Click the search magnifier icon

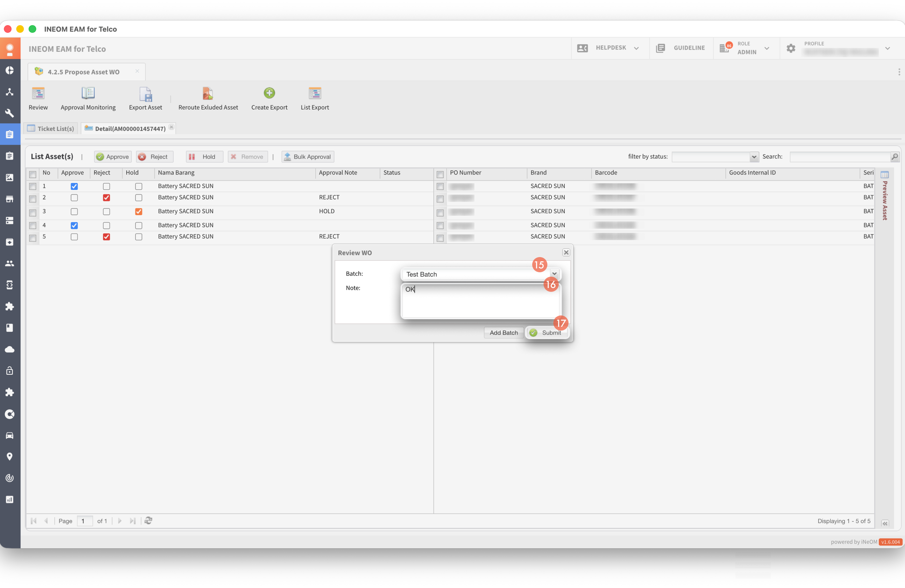[x=895, y=156]
